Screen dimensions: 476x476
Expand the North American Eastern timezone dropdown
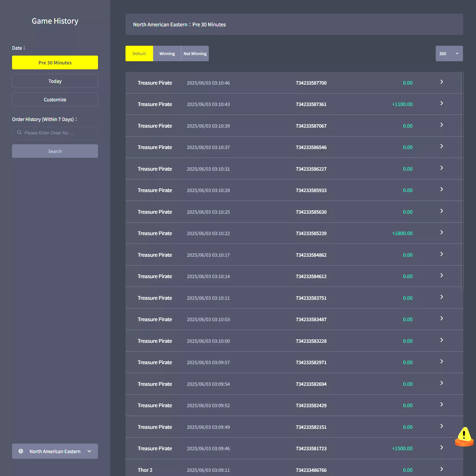[55, 451]
